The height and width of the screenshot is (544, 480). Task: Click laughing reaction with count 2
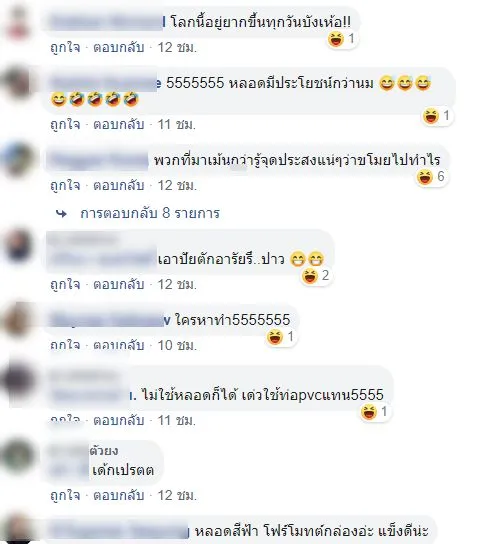309,276
